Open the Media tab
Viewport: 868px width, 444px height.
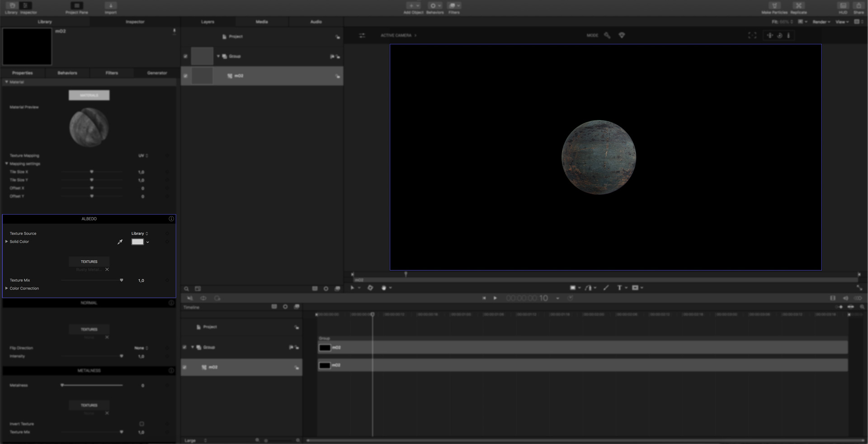pyautogui.click(x=262, y=22)
